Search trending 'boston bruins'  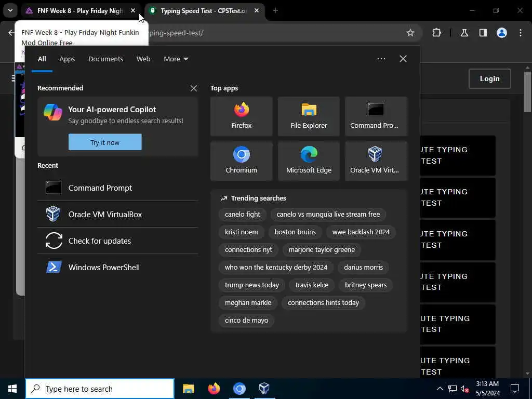(295, 232)
